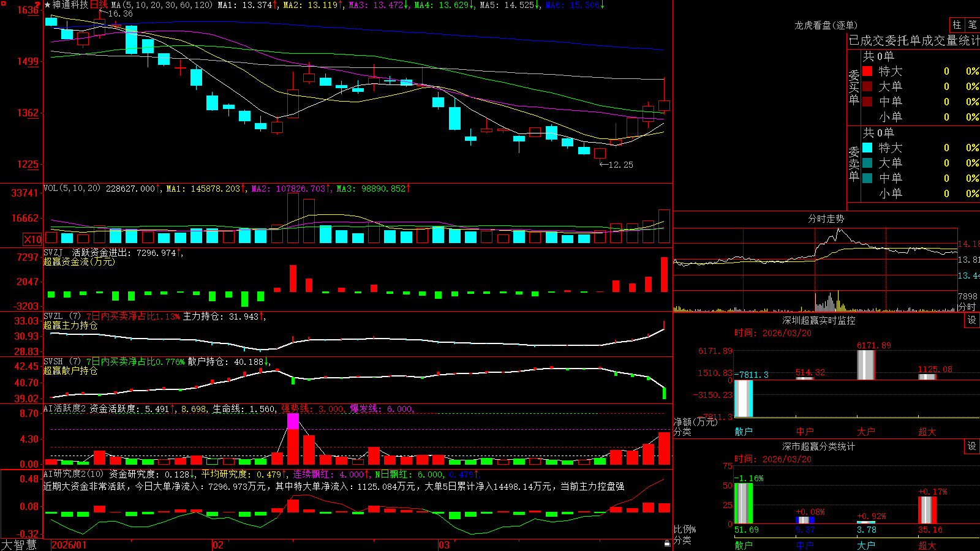Viewport: 980px width, 551px height.
Task: Click the red 日线 period label
Action: point(99,5)
